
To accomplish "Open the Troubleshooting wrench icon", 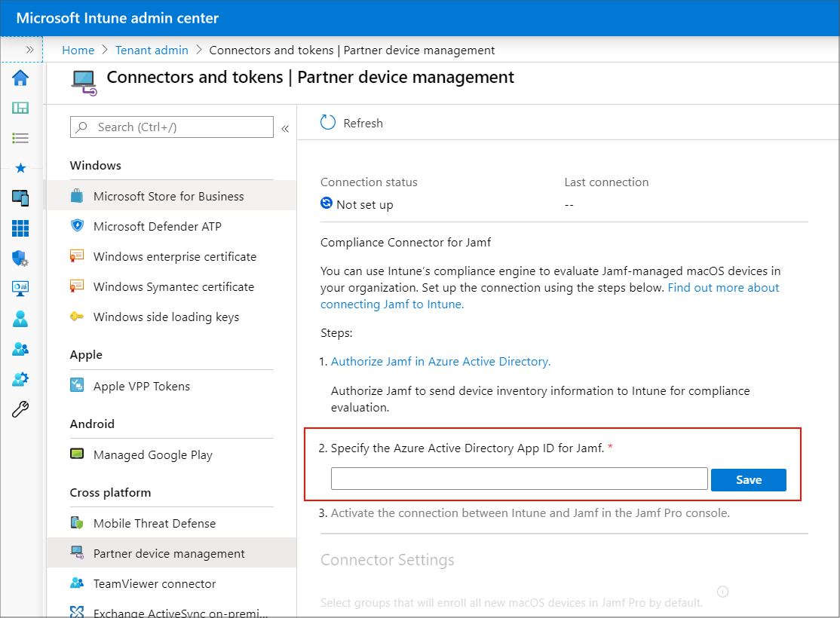I will [20, 409].
